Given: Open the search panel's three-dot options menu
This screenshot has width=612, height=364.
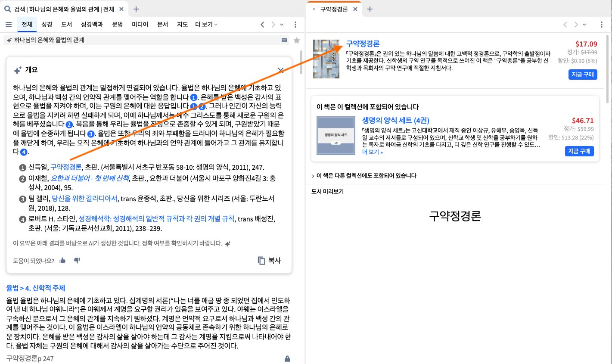Looking at the screenshot, I should tap(295, 25).
